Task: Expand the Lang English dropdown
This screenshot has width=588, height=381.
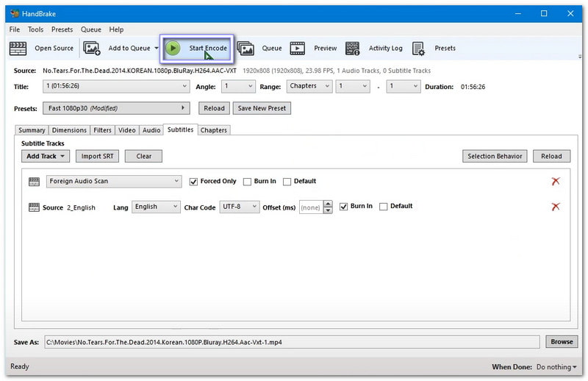Action: click(156, 207)
